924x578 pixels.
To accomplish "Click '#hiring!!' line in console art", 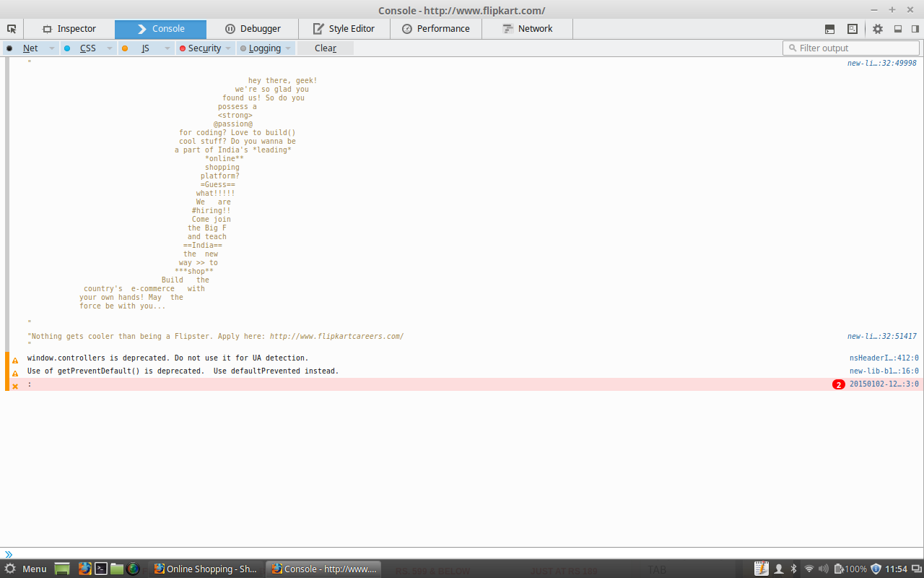I will point(211,210).
